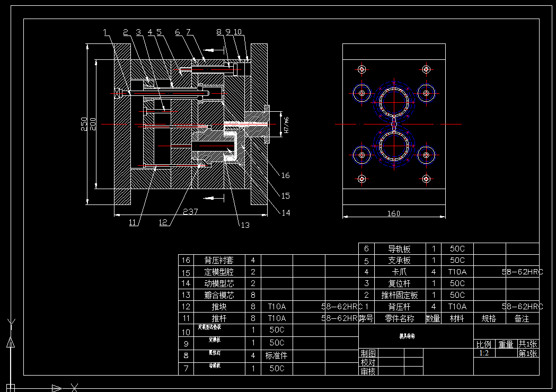Click part callout number 11 below the section view

click(x=133, y=222)
